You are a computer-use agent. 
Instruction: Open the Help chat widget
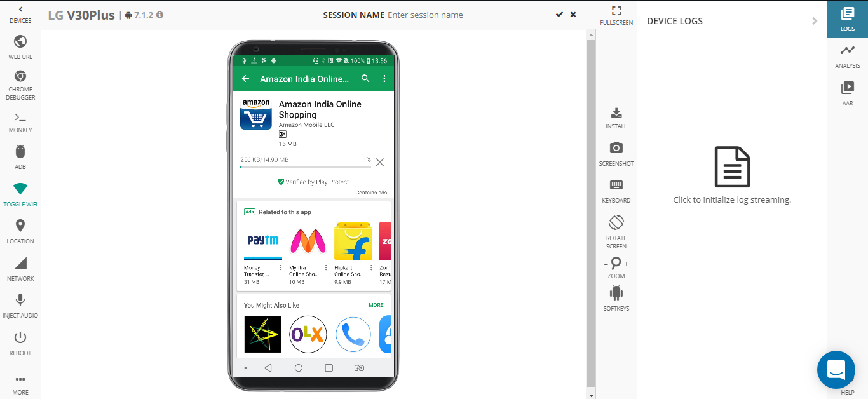coord(836,370)
